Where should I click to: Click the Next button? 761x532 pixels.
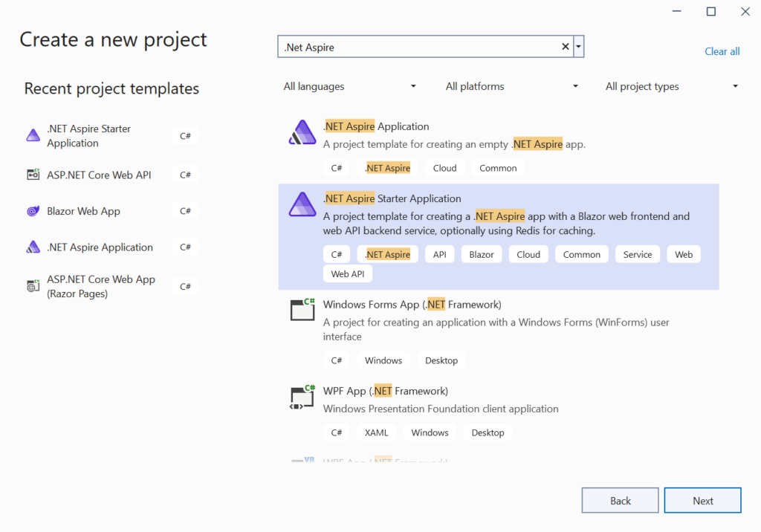coord(702,499)
